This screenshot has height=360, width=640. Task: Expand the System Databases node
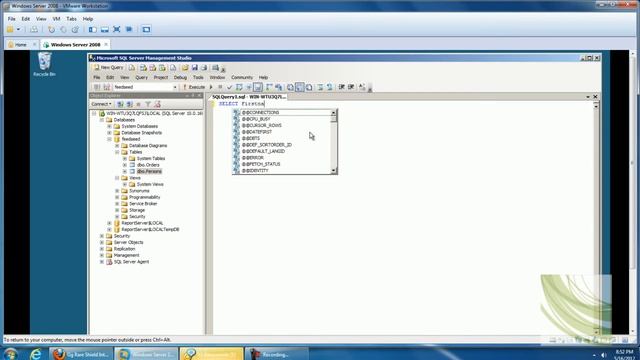pyautogui.click(x=109, y=127)
